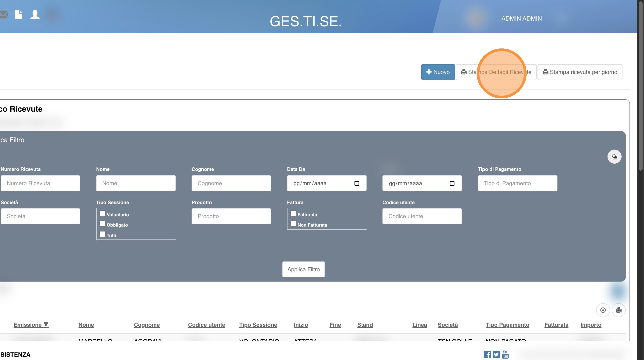
Task: Tick the Obbligato session type checkbox
Action: coord(102,224)
